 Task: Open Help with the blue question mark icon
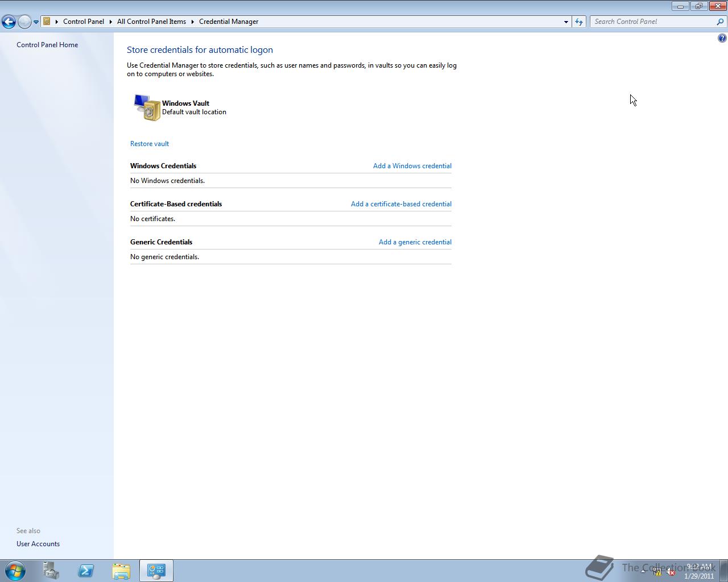[722, 38]
